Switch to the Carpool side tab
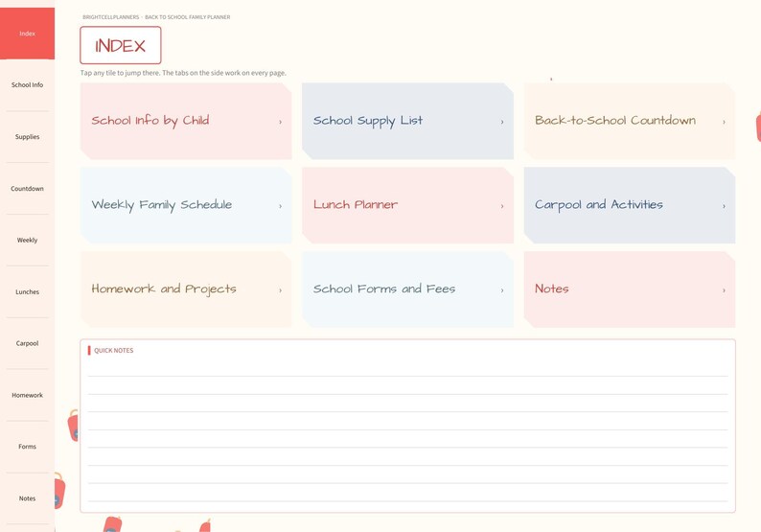 [27, 343]
